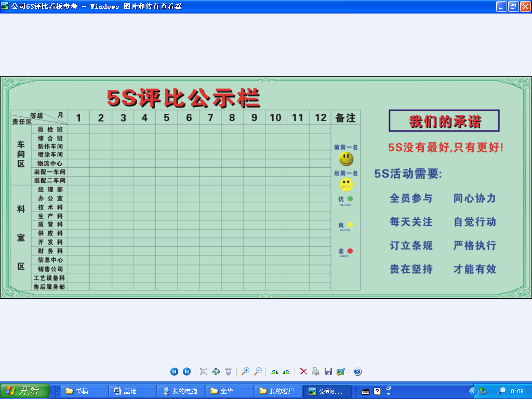Click the 5S评比公示栏 image
Screen dimensions: 532x399
coord(266,188)
